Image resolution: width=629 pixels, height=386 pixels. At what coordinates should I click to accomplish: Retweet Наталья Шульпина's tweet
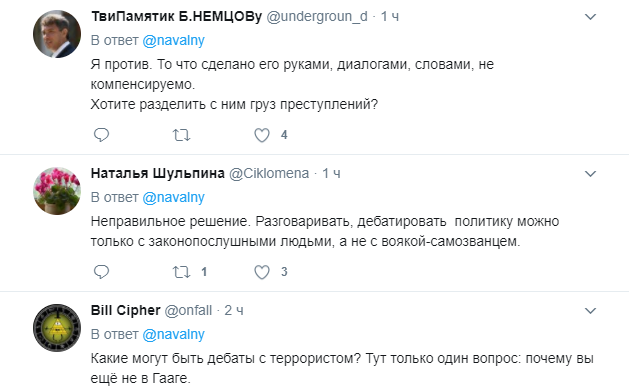coord(181,272)
